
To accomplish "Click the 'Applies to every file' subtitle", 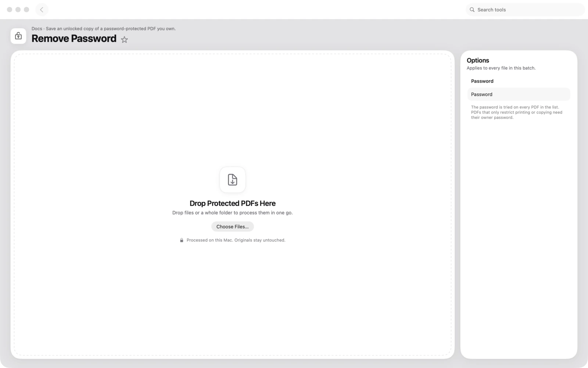I will [x=501, y=68].
